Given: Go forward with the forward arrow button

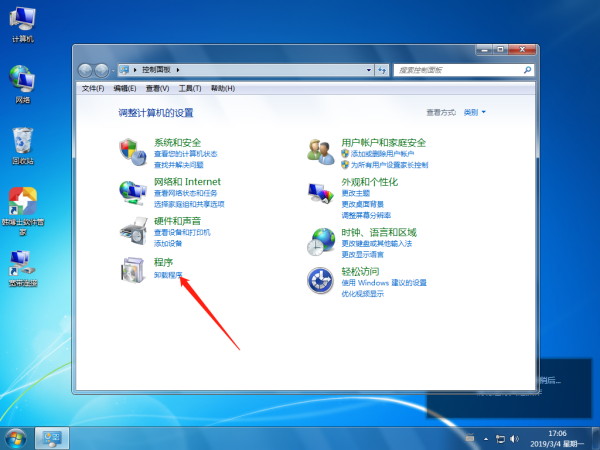Looking at the screenshot, I should pos(101,70).
